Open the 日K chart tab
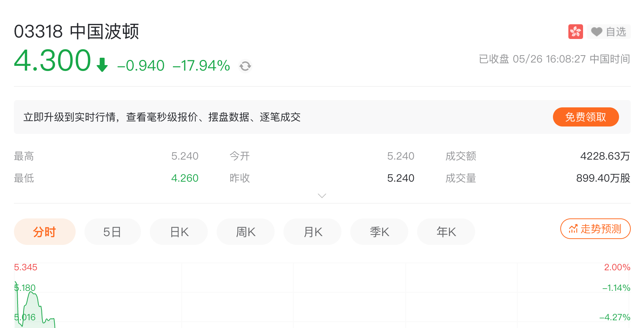644x328 pixels. point(179,232)
